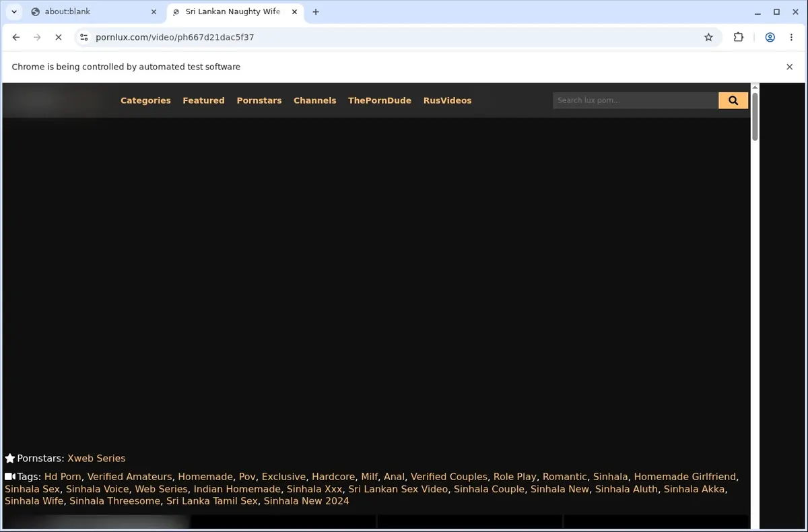Stop page loading with the X button

(59, 37)
